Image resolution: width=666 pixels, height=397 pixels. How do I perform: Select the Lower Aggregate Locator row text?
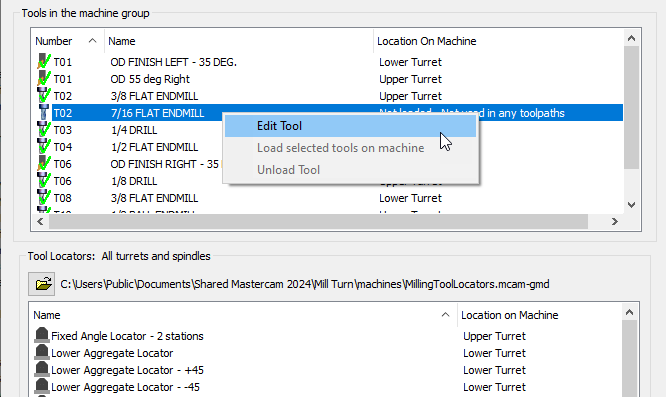point(112,353)
